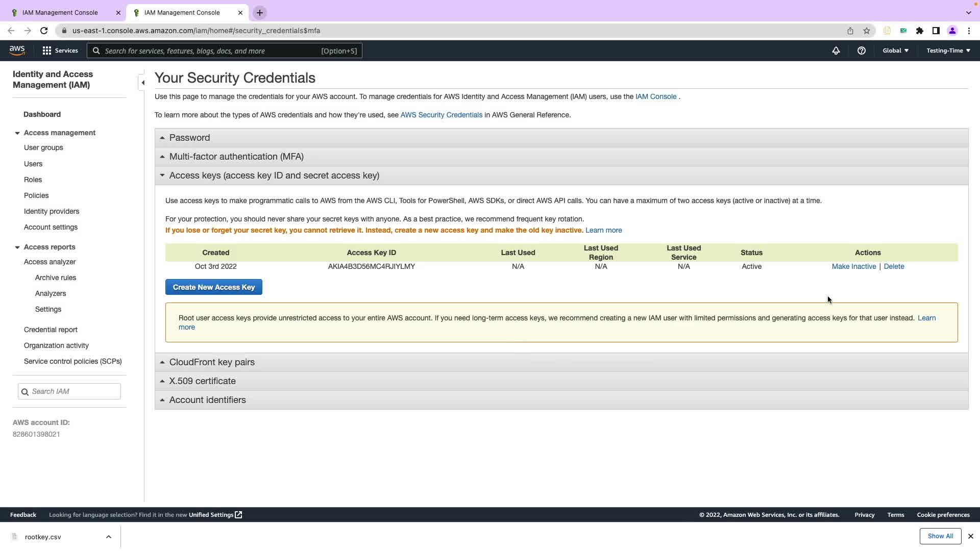The height and width of the screenshot is (551, 980).
Task: Collapse the Access keys section
Action: (274, 176)
